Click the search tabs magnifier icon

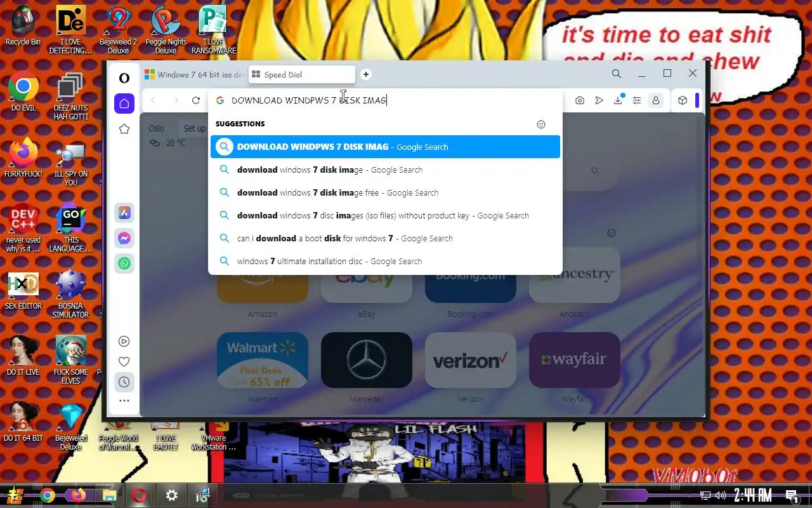[x=617, y=74]
